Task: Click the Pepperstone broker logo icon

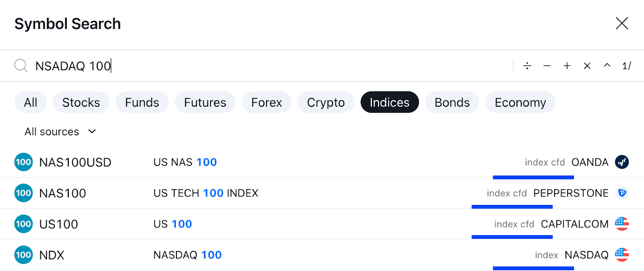Action: point(622,193)
